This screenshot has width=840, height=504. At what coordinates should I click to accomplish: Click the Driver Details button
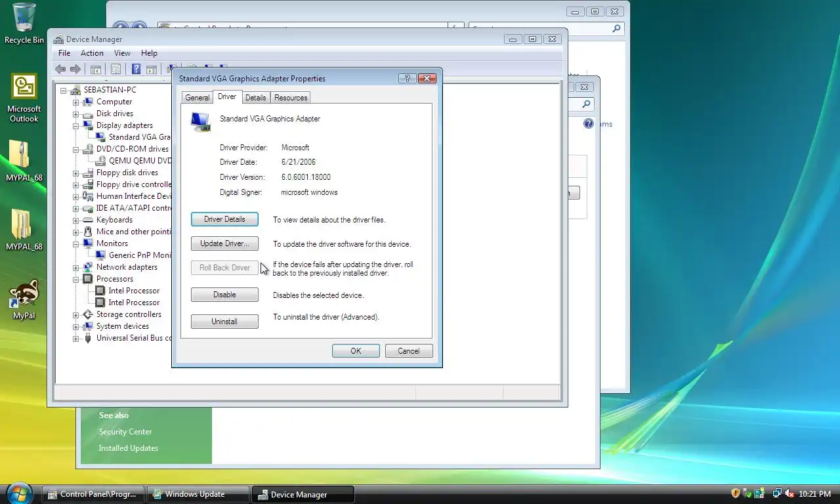click(x=224, y=219)
